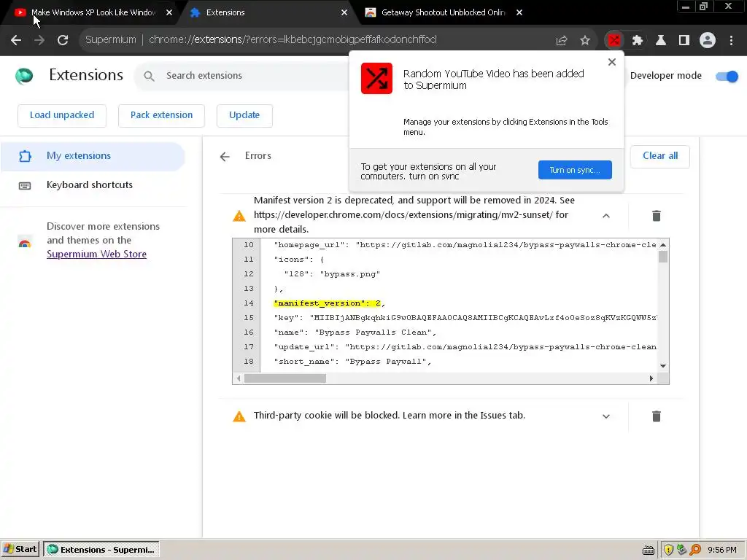Click the network tray icon
This screenshot has height=560, width=747.
pyautogui.click(x=682, y=550)
